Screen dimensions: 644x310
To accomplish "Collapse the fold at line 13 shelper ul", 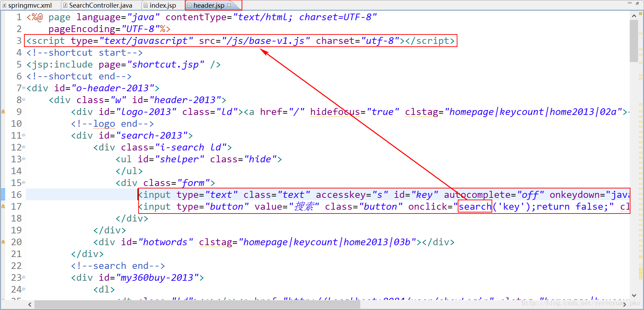I will click(x=23, y=159).
